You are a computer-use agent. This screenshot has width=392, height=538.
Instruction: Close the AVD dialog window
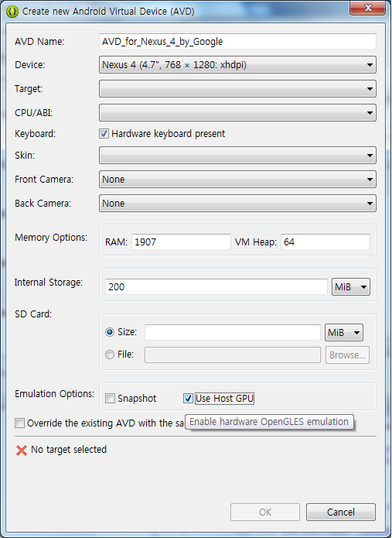368,9
